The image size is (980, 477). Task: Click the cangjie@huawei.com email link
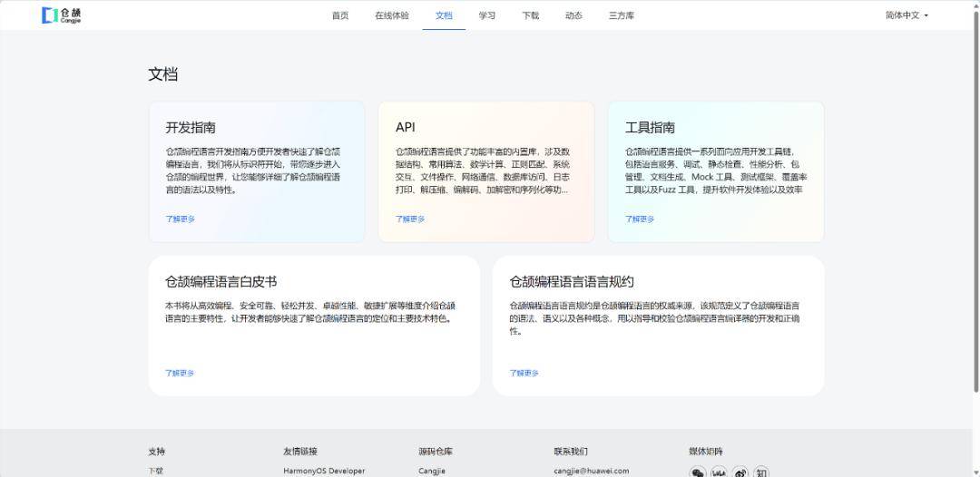(592, 472)
